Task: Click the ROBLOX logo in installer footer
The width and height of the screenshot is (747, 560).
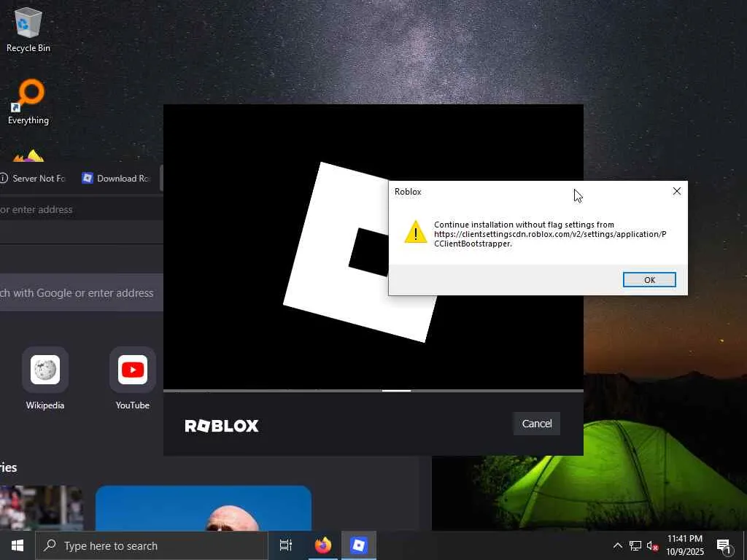Action: coord(222,425)
